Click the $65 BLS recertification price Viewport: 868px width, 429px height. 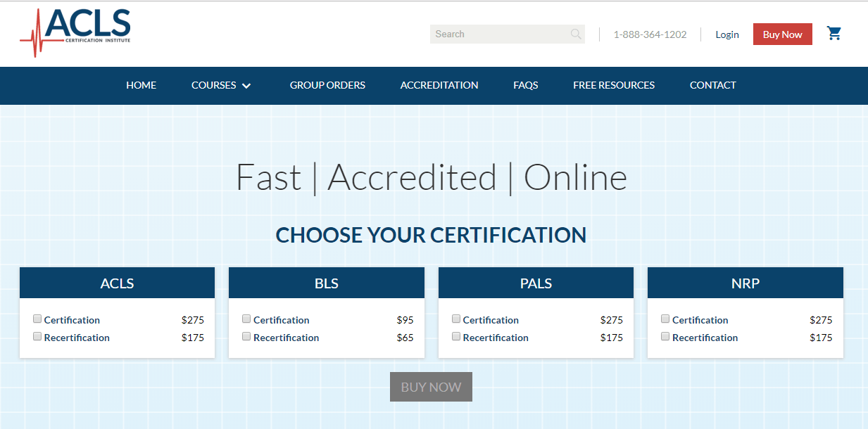(x=405, y=338)
